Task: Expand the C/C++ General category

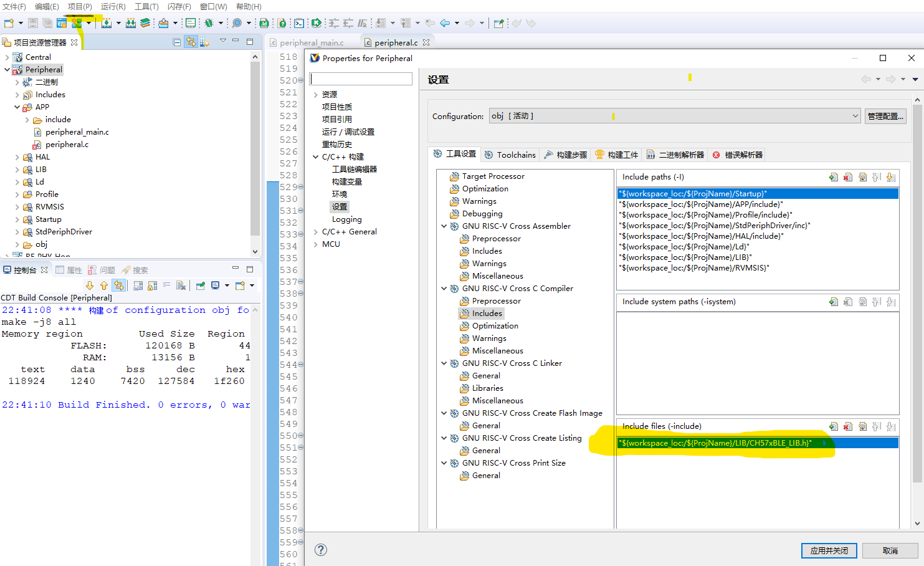Action: pos(315,232)
